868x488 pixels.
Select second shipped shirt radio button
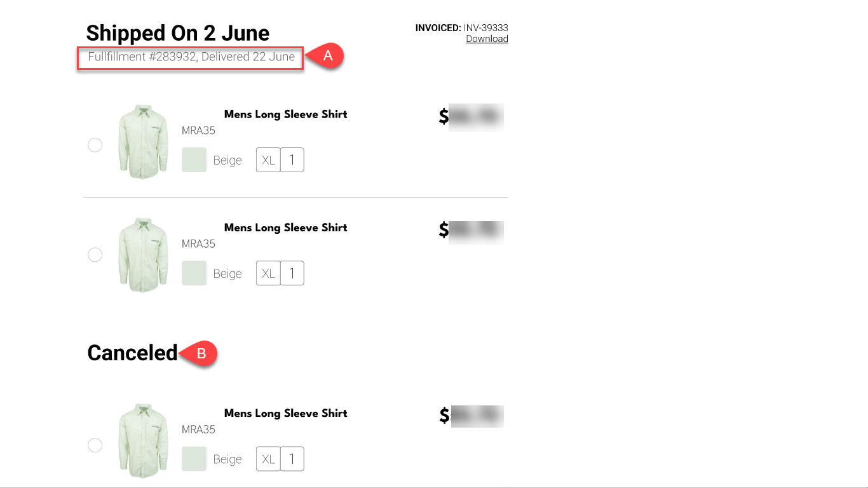(x=95, y=255)
